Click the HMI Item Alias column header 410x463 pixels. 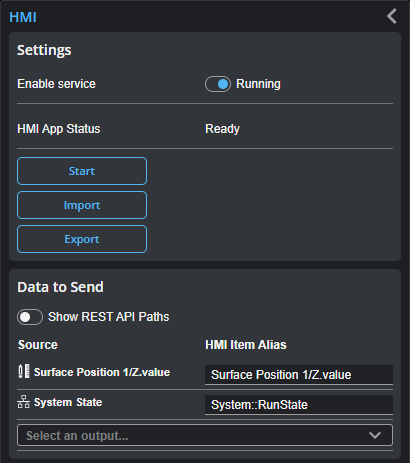coord(246,345)
